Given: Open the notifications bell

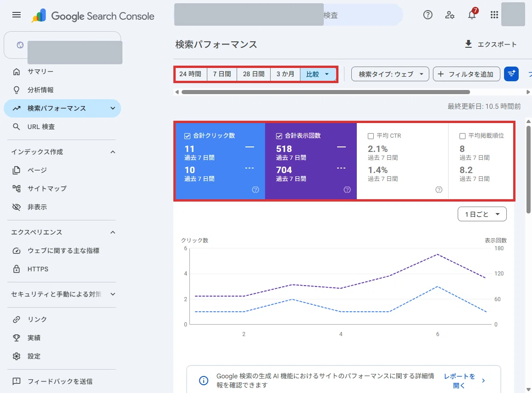Looking at the screenshot, I should pos(472,15).
